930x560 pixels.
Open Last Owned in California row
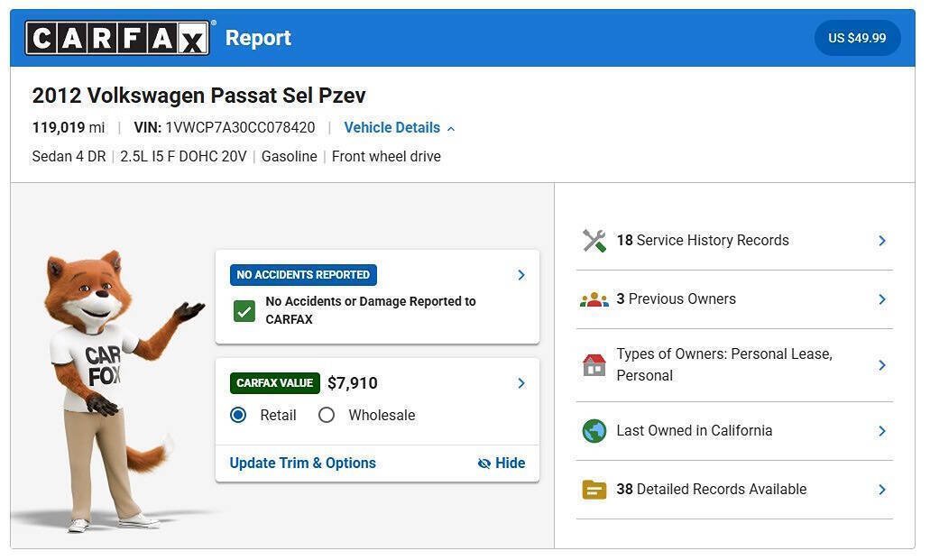[734, 431]
